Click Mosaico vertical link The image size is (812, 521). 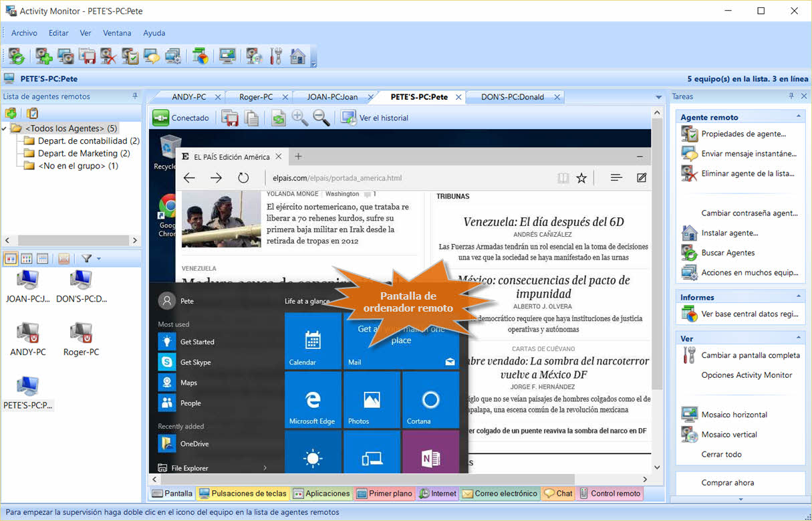pos(729,434)
